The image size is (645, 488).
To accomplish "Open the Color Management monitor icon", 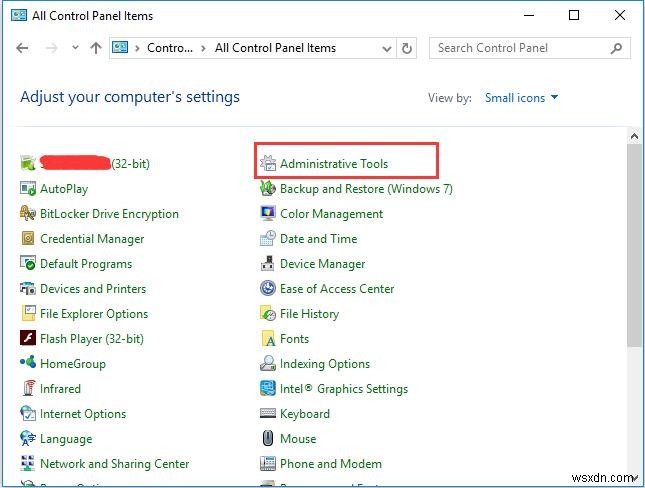I will coord(268,214).
